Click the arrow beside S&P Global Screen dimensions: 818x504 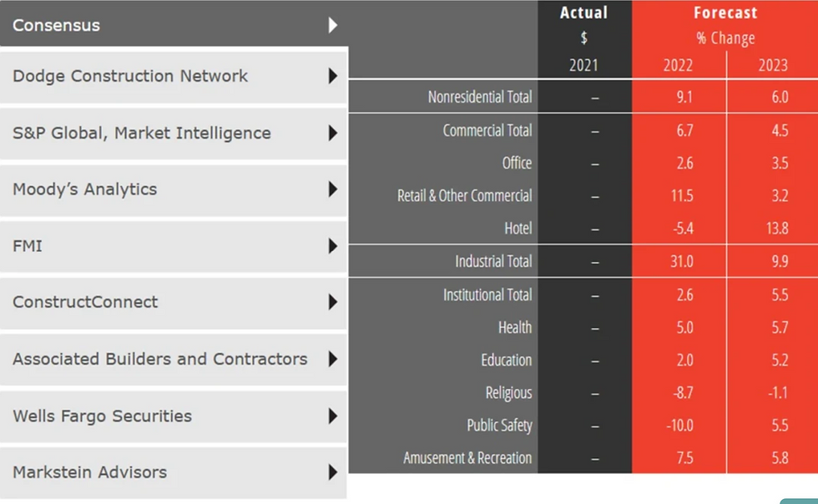click(x=333, y=133)
